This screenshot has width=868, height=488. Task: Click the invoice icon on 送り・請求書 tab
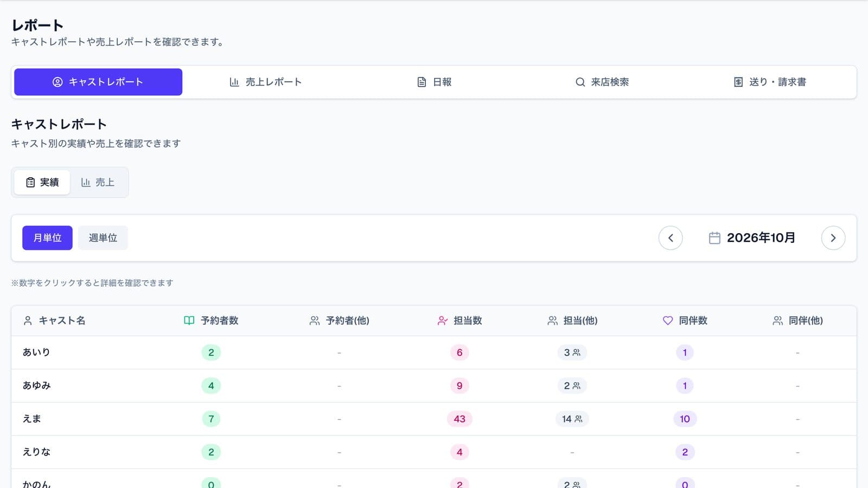pyautogui.click(x=738, y=82)
